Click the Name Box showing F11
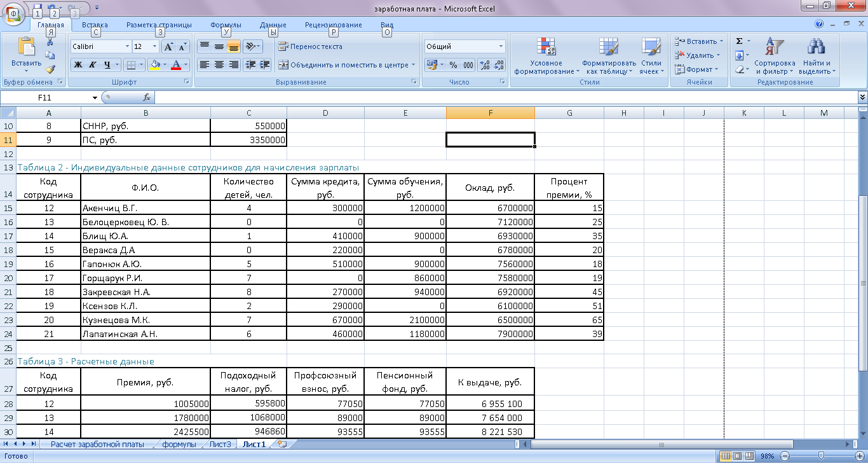 pos(46,98)
